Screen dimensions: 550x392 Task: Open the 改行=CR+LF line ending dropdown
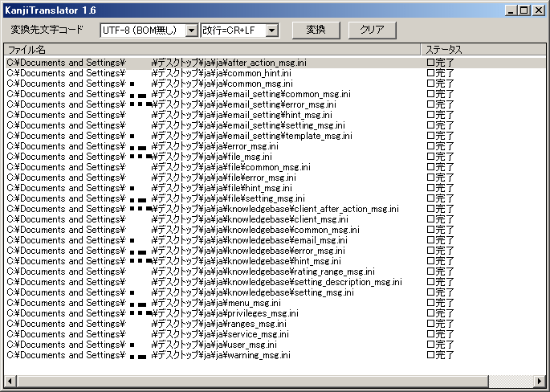pos(271,30)
